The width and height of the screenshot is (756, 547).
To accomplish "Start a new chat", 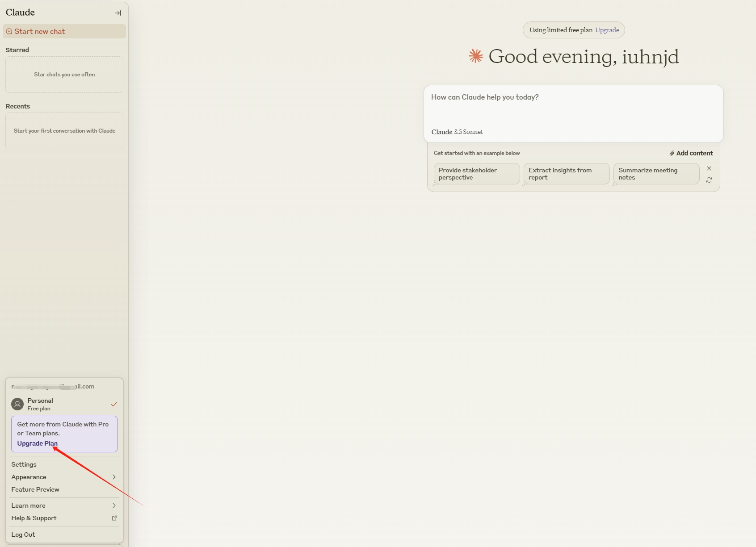I will point(64,31).
